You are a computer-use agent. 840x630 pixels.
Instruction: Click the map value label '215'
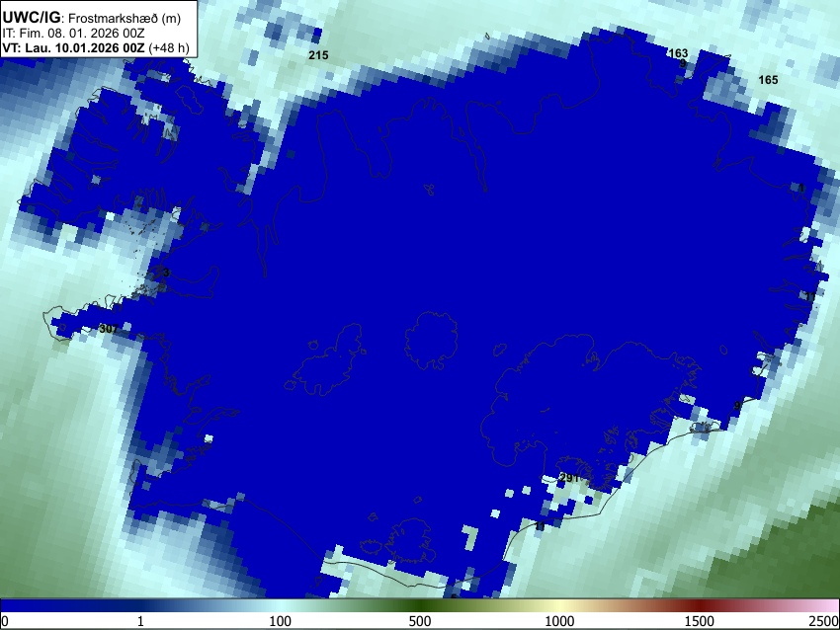coord(318,55)
